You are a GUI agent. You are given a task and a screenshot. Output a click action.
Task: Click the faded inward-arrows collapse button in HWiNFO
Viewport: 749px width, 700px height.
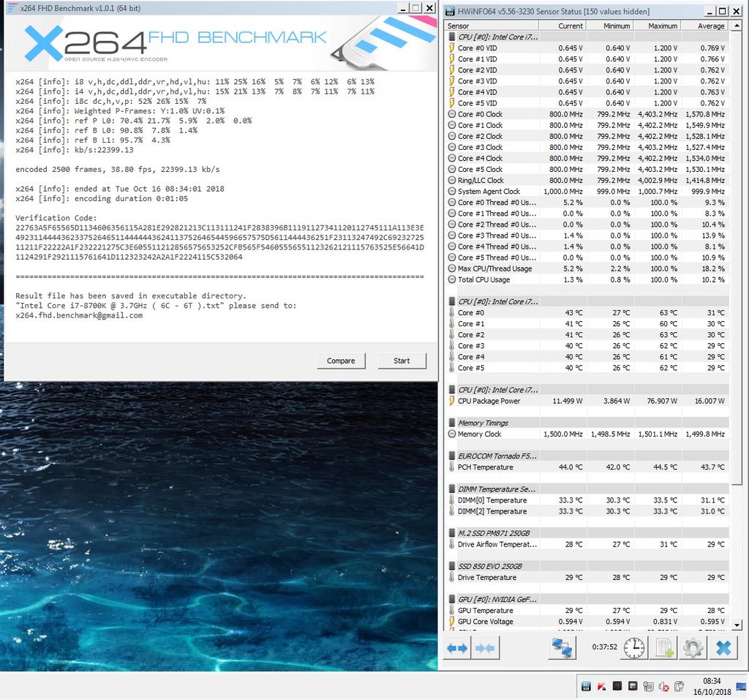(485, 648)
